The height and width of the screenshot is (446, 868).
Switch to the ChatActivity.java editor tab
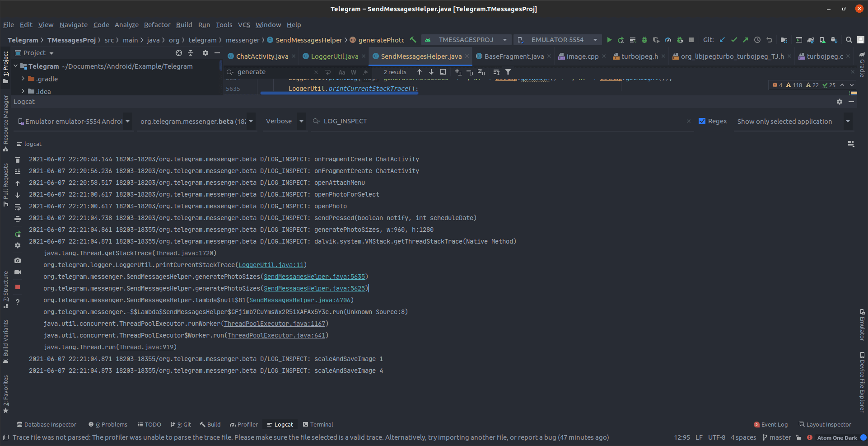(x=261, y=56)
